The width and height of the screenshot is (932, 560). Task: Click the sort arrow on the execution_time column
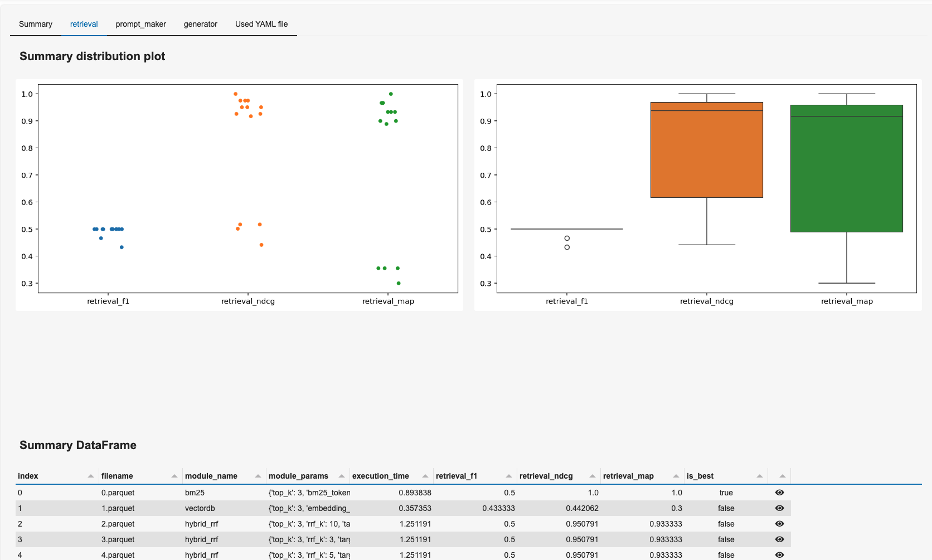tap(424, 476)
